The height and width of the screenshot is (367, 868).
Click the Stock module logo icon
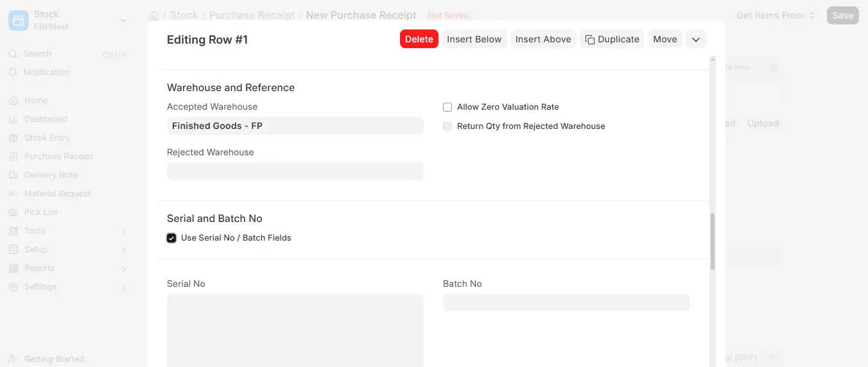point(18,21)
